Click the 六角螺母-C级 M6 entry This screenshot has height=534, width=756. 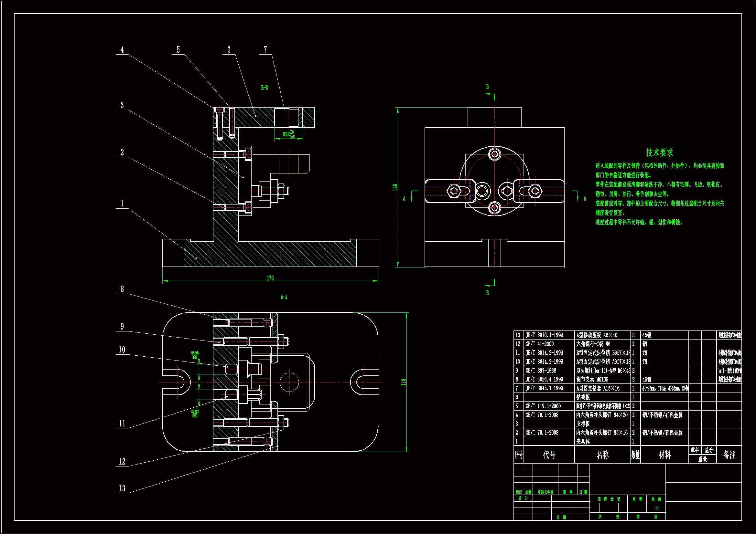pyautogui.click(x=593, y=344)
